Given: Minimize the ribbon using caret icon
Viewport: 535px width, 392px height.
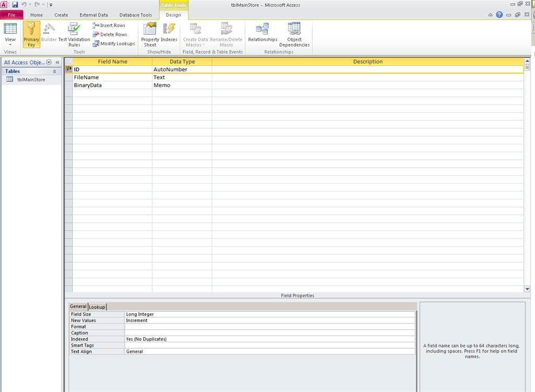Looking at the screenshot, I should pyautogui.click(x=490, y=15).
